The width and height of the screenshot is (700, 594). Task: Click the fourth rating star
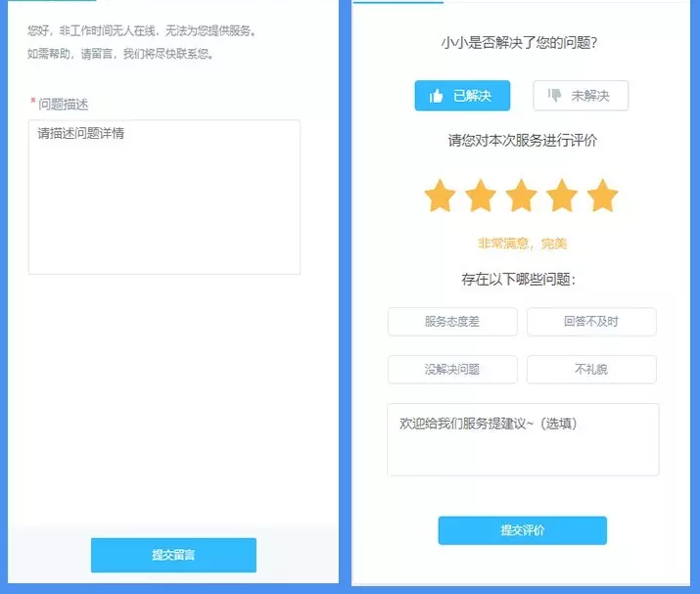click(562, 196)
